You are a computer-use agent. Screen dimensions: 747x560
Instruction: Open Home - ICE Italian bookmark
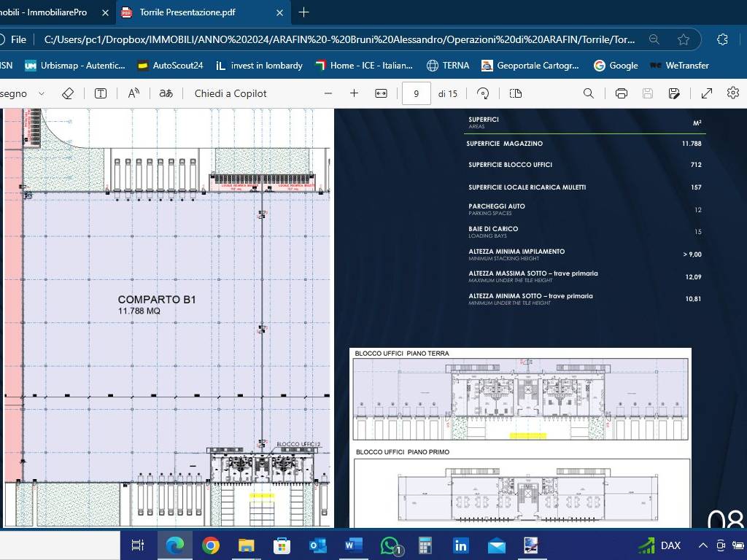coord(365,66)
